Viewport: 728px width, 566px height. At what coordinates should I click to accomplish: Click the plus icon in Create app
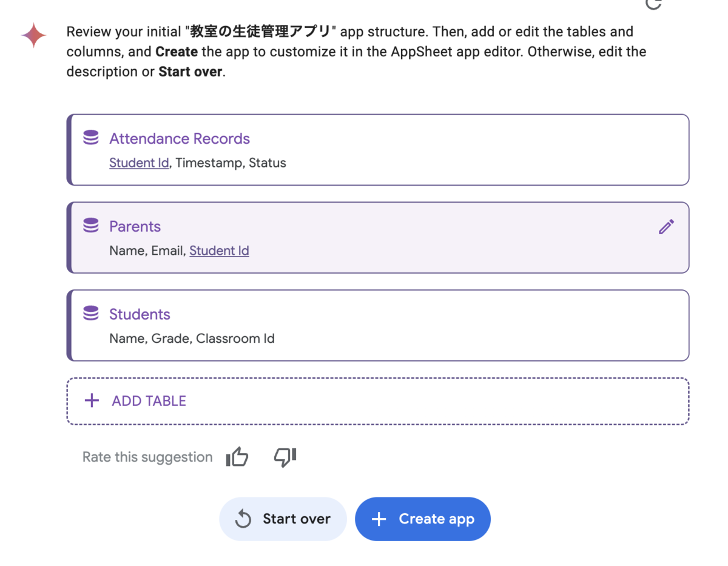click(379, 519)
